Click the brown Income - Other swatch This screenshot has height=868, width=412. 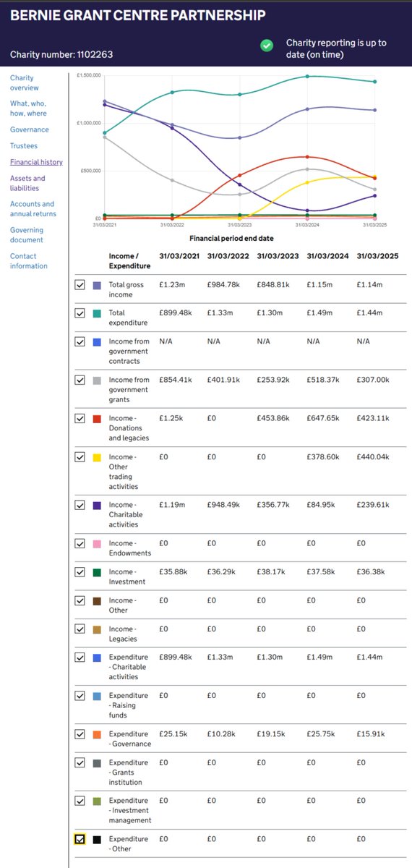pos(97,600)
